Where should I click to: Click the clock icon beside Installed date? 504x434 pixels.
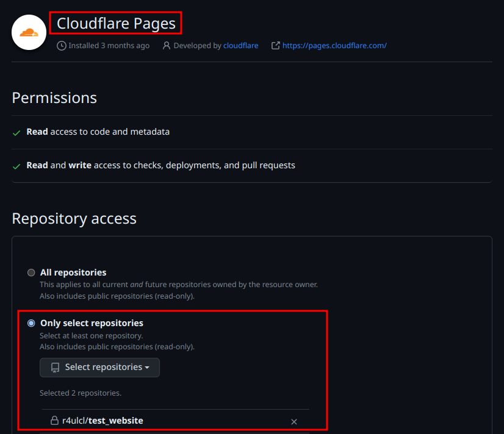(61, 45)
